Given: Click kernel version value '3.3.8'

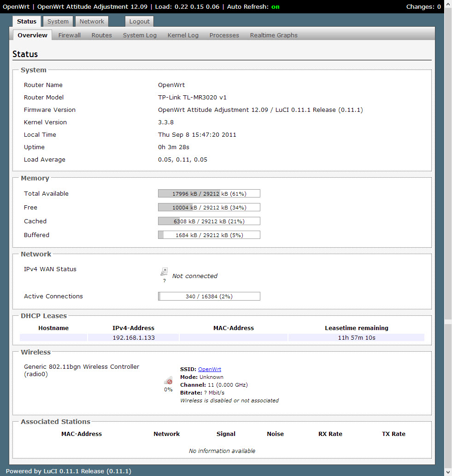Looking at the screenshot, I should click(166, 122).
